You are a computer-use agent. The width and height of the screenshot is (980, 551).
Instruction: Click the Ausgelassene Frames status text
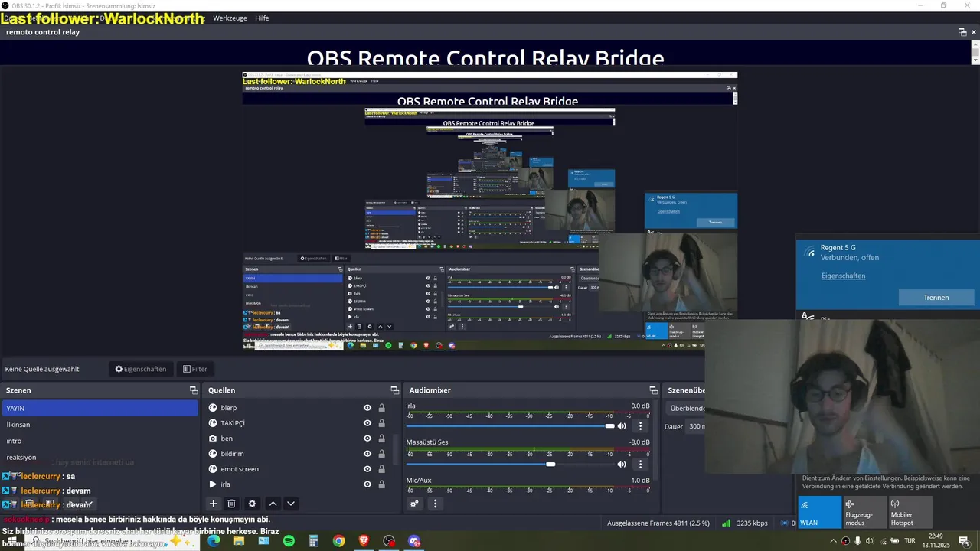point(658,523)
